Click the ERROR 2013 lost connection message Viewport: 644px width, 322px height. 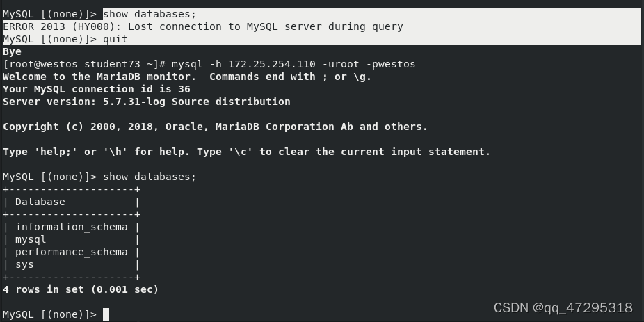pos(203,26)
